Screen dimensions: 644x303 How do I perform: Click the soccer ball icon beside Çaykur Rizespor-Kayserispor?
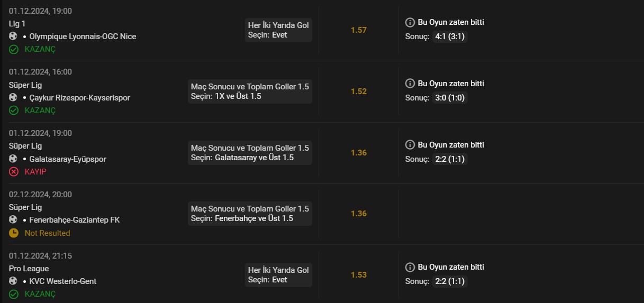13,98
